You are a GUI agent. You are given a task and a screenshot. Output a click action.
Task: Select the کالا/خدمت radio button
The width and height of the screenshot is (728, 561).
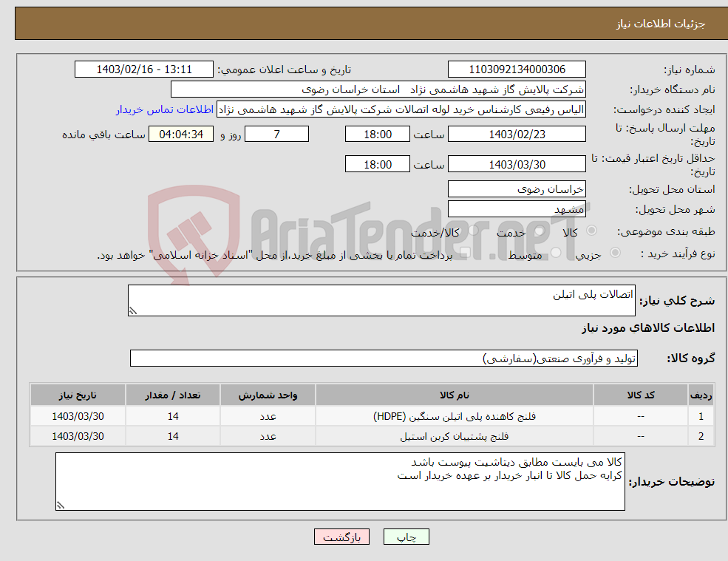coord(473,231)
